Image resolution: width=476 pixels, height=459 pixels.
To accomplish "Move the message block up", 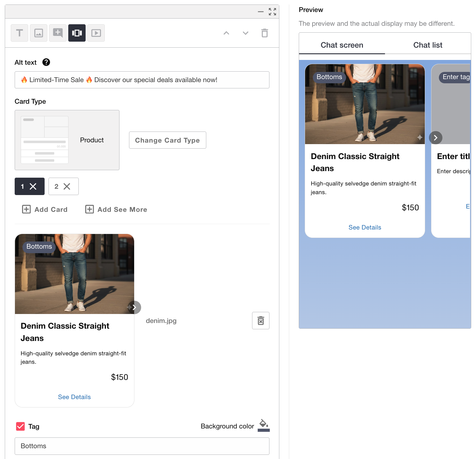I will pyautogui.click(x=226, y=33).
